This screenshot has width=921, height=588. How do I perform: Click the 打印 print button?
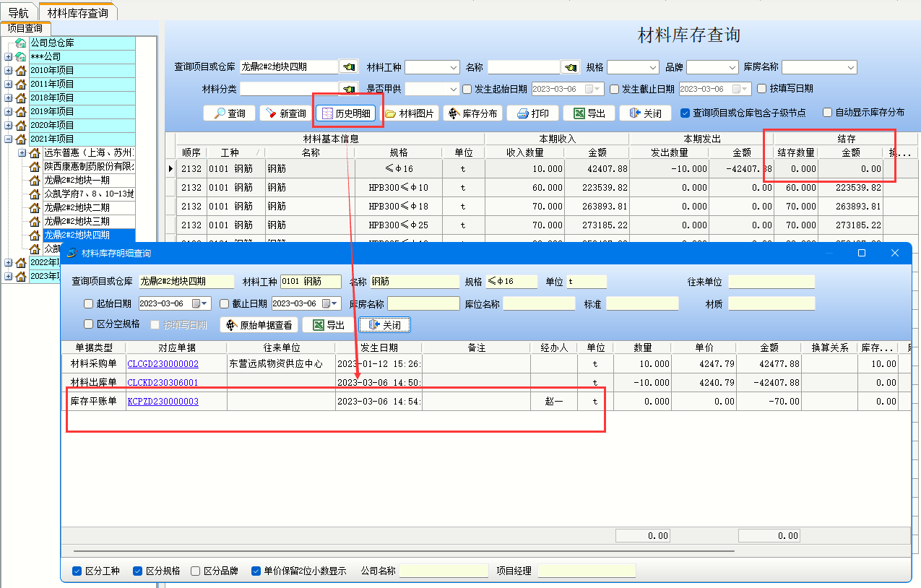pos(532,113)
